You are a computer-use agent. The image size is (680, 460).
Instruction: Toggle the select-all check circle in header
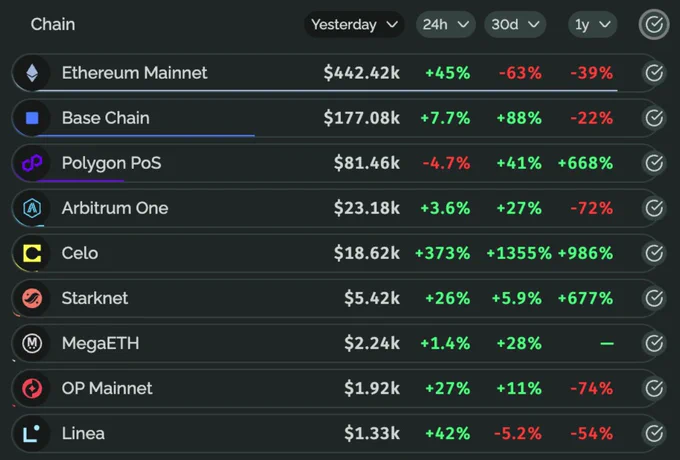point(654,24)
